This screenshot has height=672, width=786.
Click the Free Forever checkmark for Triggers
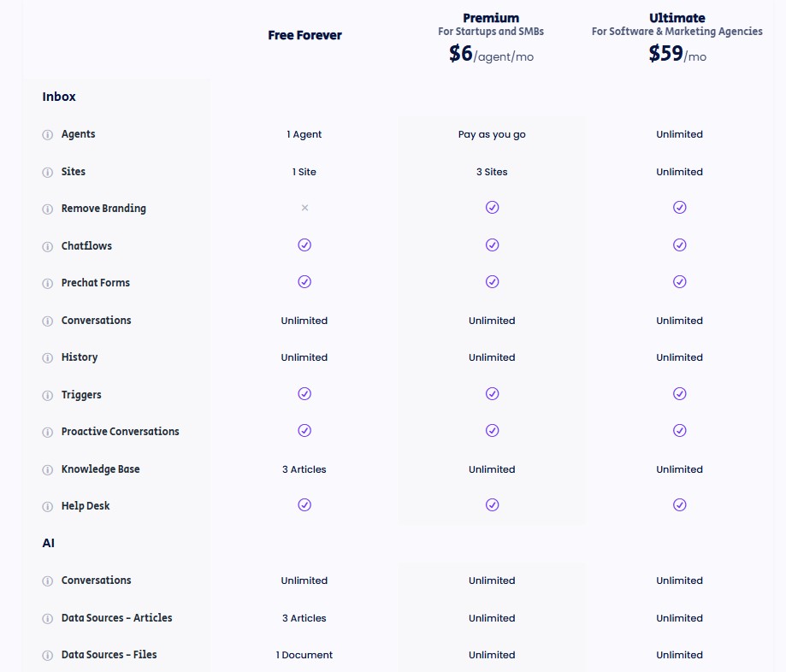pos(304,394)
